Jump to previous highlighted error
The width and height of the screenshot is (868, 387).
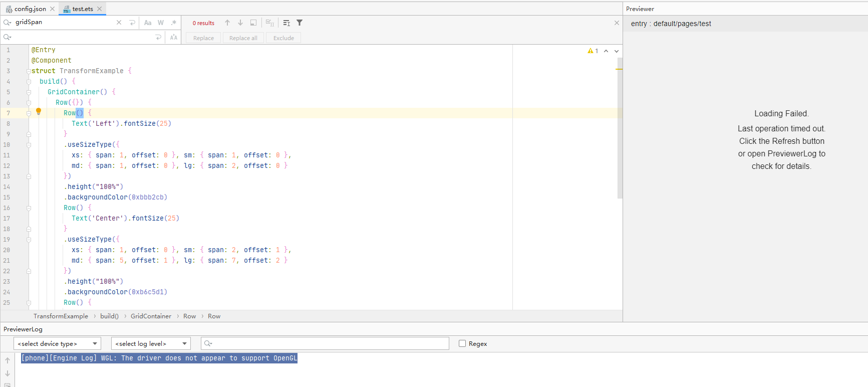(x=606, y=51)
